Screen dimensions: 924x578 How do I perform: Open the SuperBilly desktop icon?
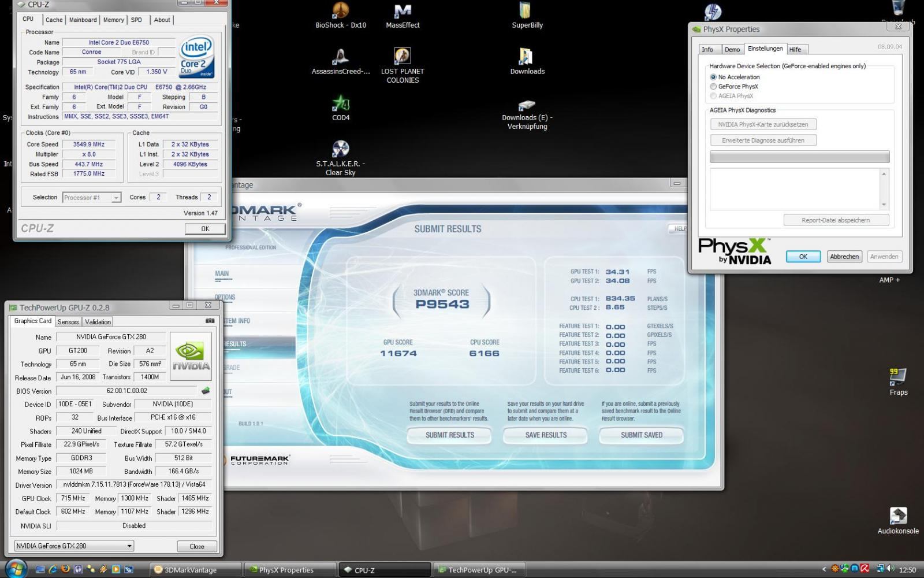coord(527,16)
